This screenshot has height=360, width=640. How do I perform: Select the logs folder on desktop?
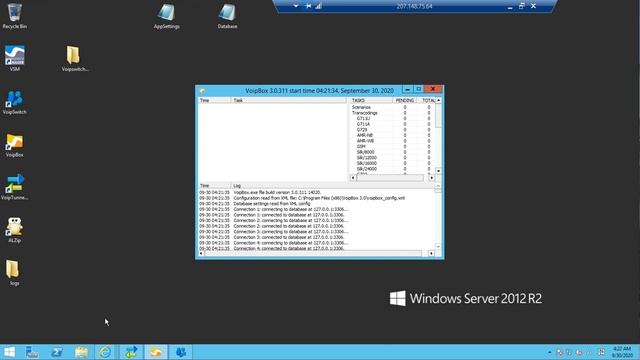pos(13,273)
